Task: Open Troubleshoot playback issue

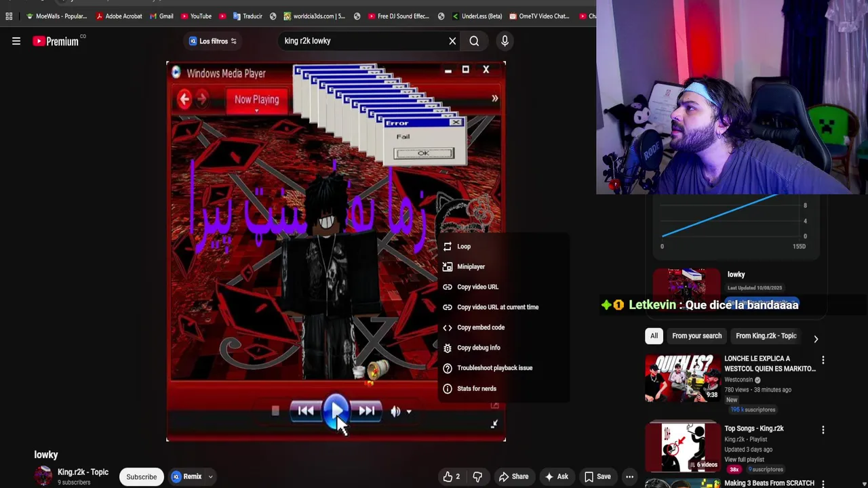Action: [x=503, y=368]
